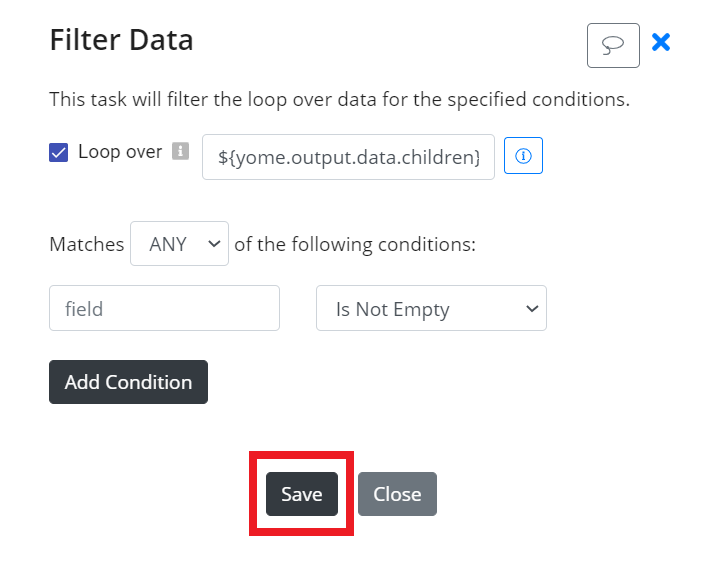Click the chevron arrow on Is Not Empty
701x566 pixels.
coord(532,308)
